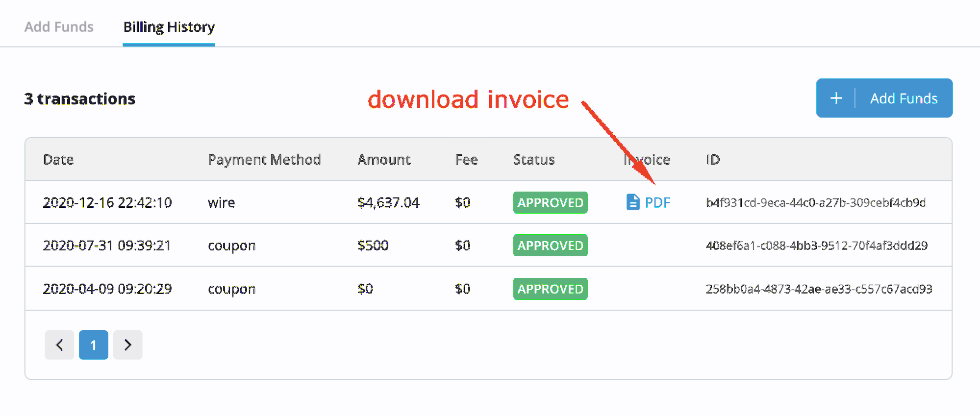
Task: Click the 3 transactions heading
Action: coord(79,99)
